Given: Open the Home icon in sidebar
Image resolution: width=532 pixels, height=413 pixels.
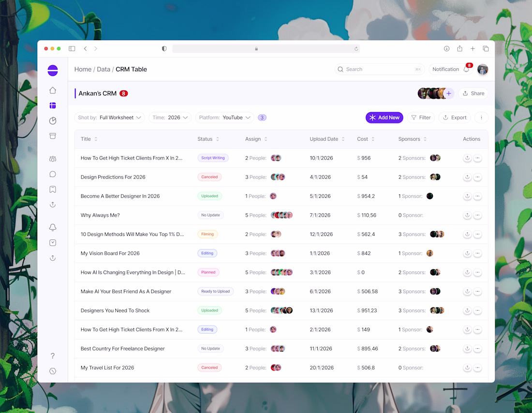Looking at the screenshot, I should tap(53, 90).
